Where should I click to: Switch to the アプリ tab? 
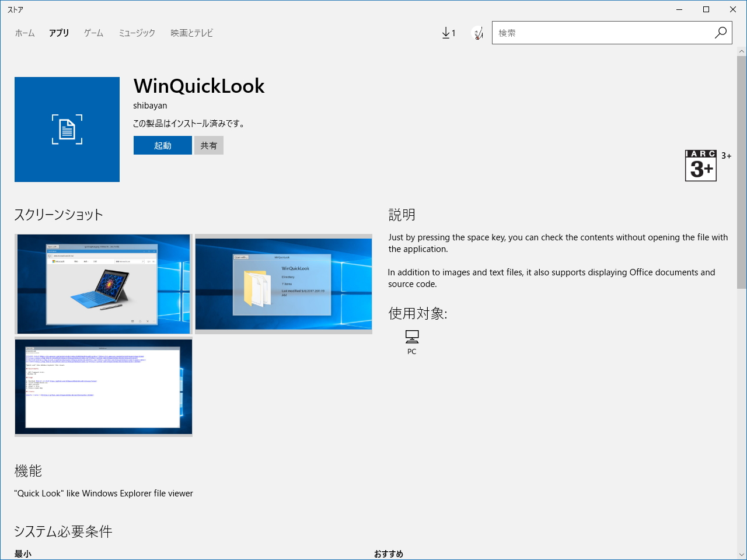tap(59, 33)
